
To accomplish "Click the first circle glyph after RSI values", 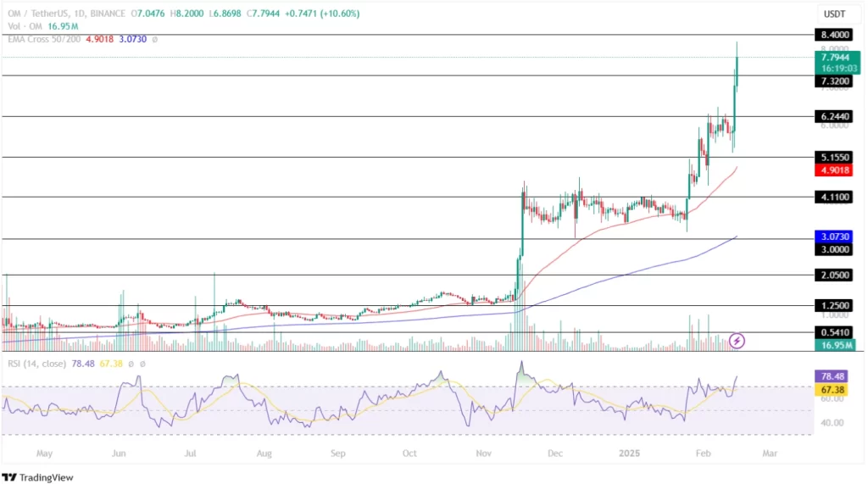I will pyautogui.click(x=131, y=364).
